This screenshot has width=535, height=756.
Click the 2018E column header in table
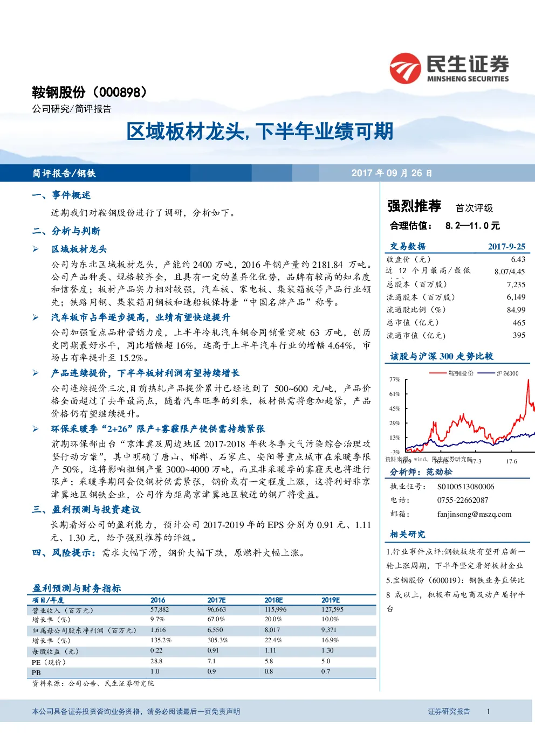pyautogui.click(x=273, y=600)
